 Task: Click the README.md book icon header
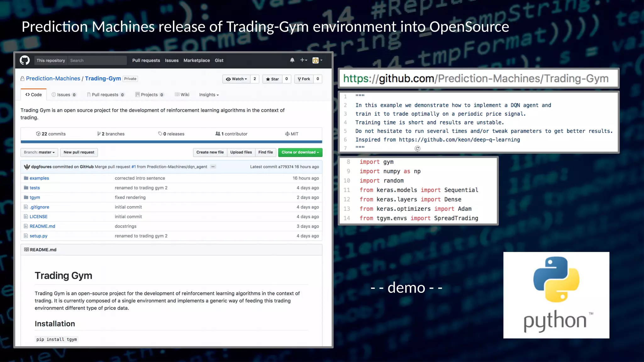coord(26,250)
